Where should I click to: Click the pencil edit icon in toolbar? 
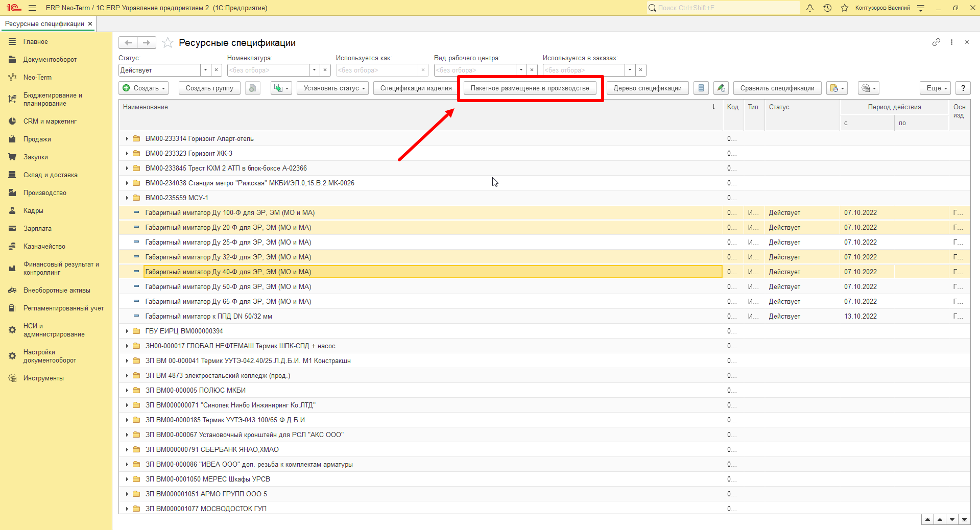pos(721,88)
